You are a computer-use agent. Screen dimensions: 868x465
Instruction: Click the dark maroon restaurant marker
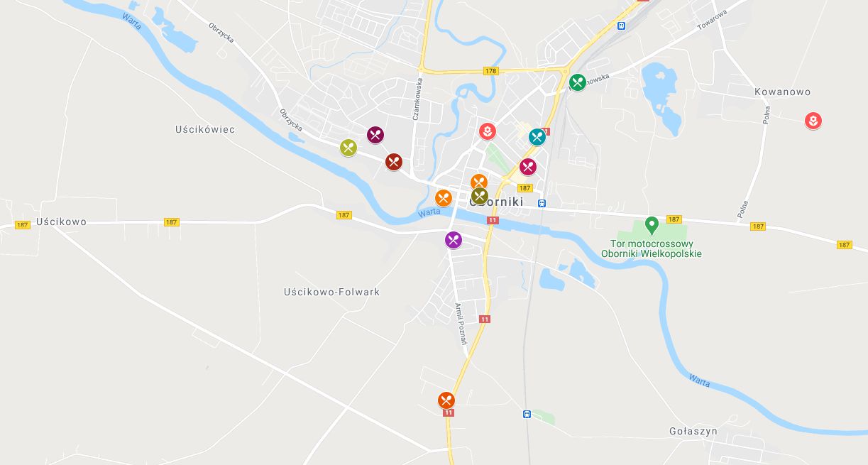(x=375, y=134)
